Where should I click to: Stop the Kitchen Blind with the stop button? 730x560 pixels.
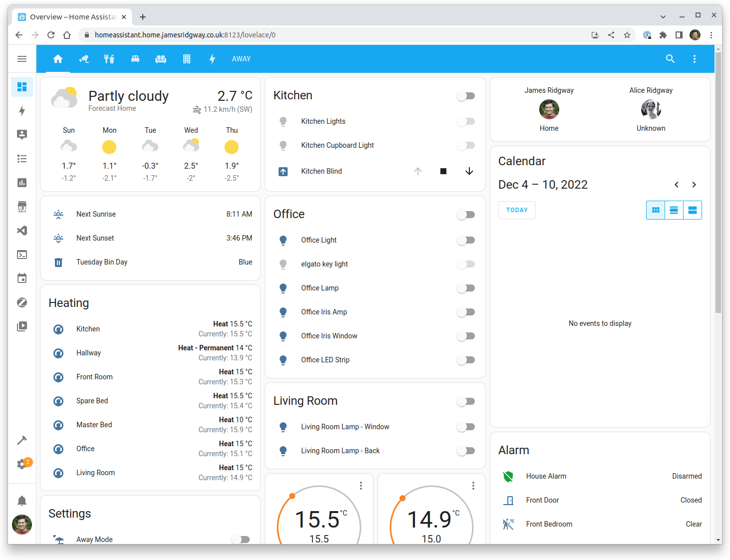(443, 171)
